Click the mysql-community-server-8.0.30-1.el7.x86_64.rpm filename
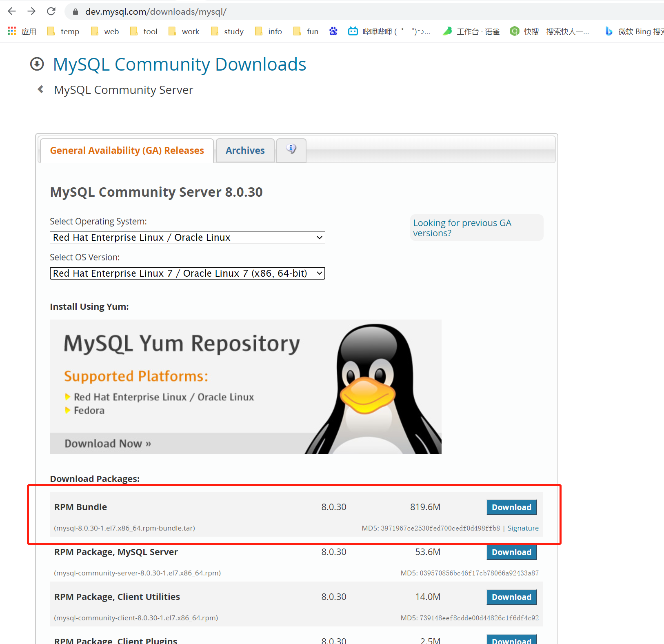664x644 pixels. pos(138,573)
